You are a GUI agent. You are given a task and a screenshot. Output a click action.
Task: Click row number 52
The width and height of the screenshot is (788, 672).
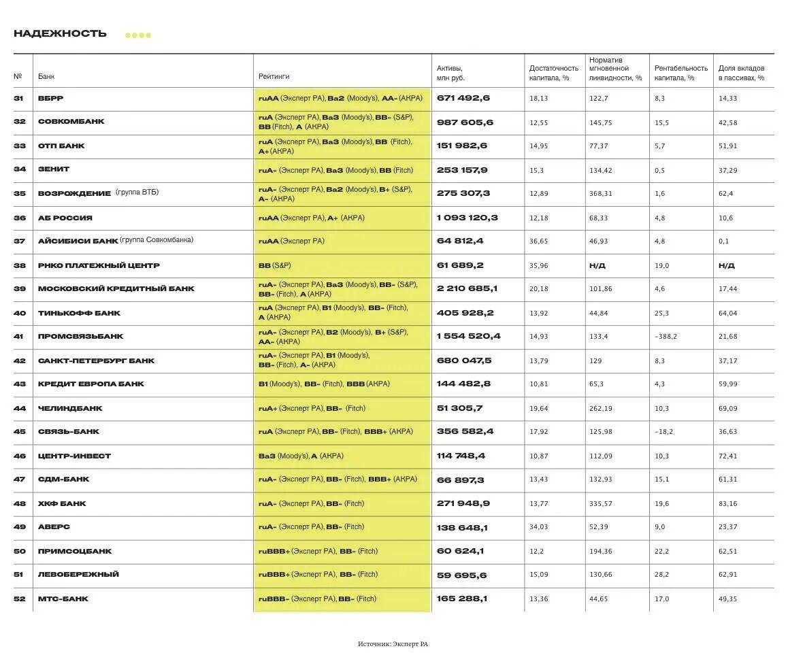(20, 599)
